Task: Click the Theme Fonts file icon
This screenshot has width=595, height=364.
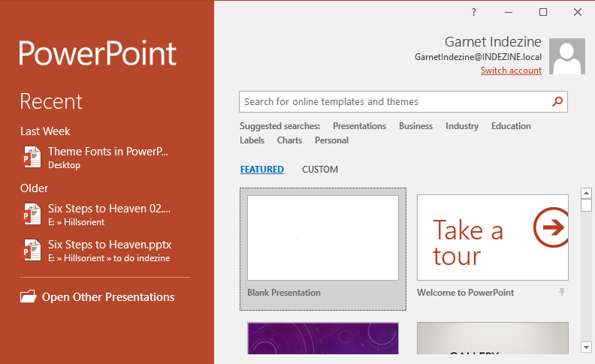Action: pyautogui.click(x=32, y=158)
